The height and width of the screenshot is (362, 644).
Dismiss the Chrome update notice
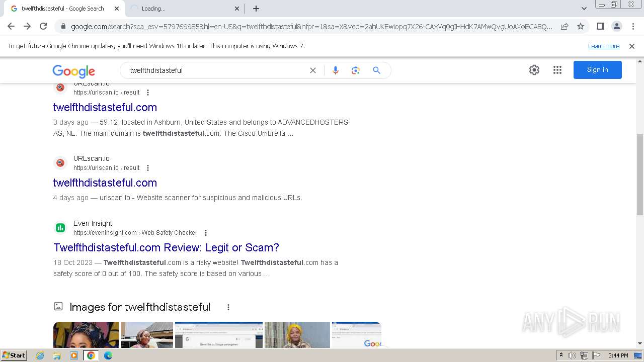click(x=632, y=46)
